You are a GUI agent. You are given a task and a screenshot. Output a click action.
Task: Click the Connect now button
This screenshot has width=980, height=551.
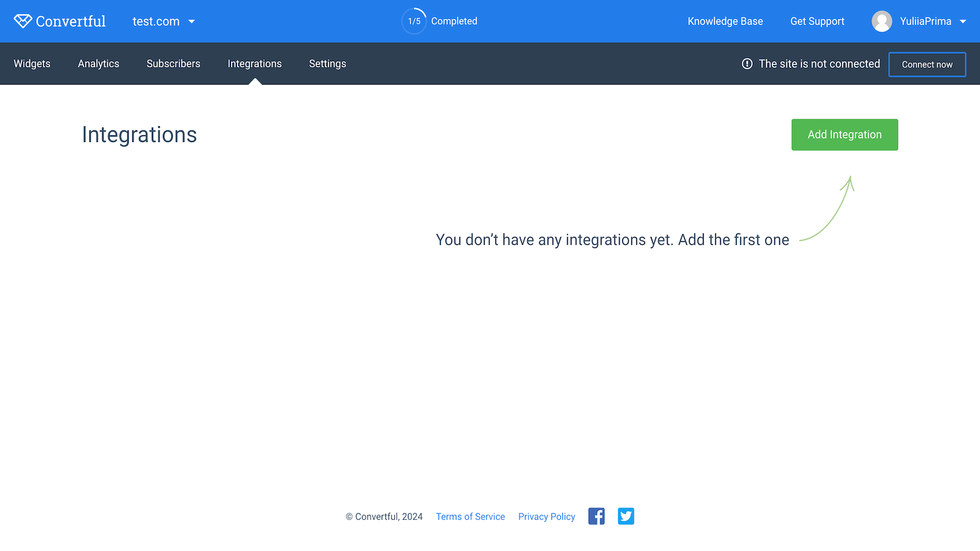[x=927, y=64]
